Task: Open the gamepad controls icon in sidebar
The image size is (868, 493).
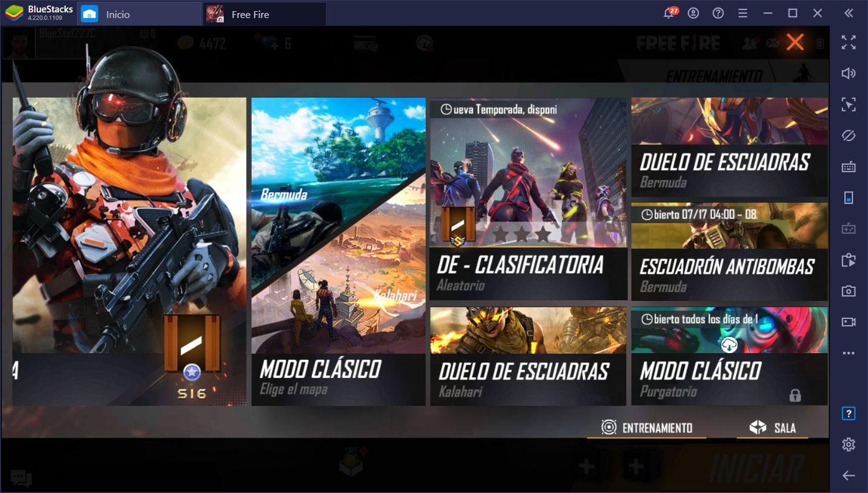Action: [848, 229]
